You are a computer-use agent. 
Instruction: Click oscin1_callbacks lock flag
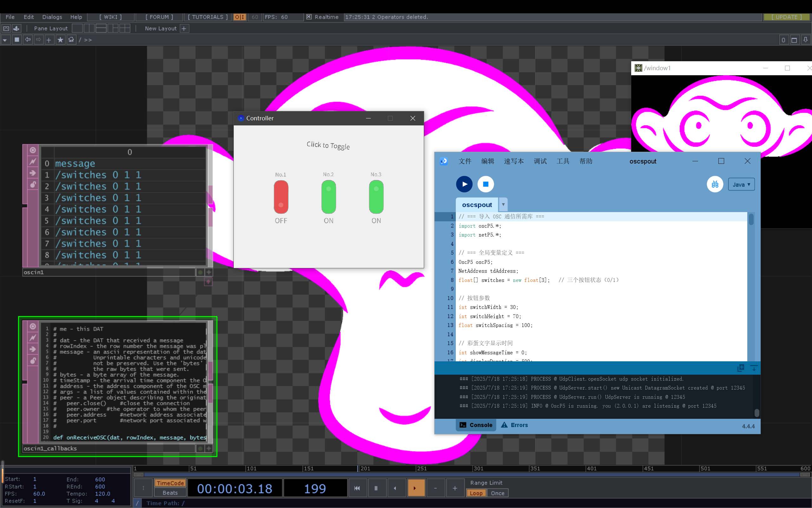pos(33,360)
